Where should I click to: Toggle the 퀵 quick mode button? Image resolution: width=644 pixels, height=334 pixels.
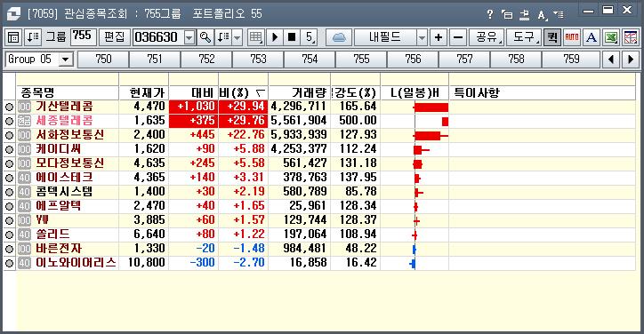click(552, 37)
